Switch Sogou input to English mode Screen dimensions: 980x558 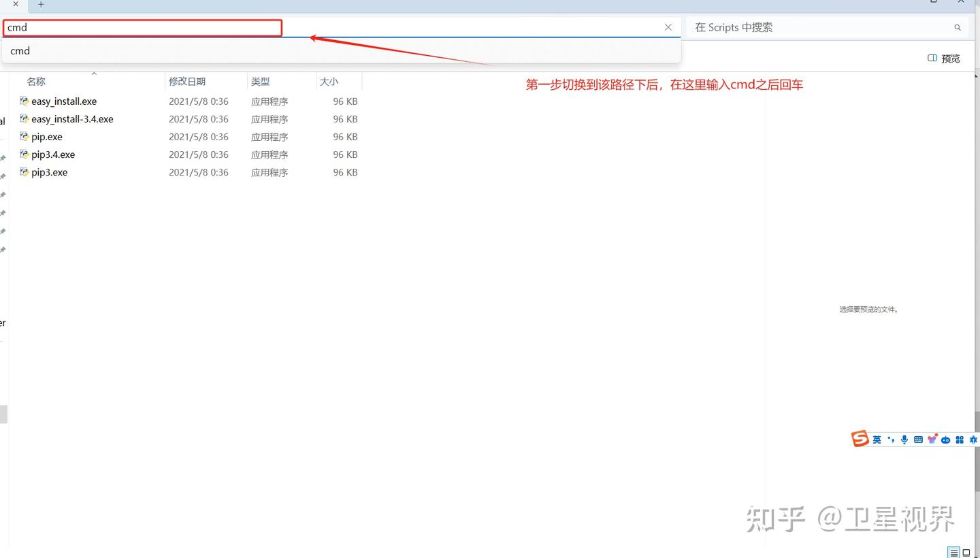point(877,439)
